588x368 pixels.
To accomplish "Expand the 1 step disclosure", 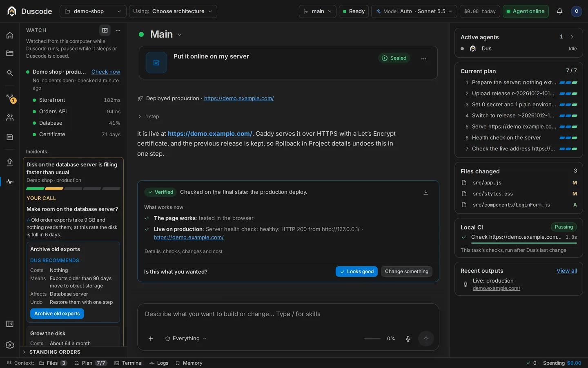I will point(149,117).
